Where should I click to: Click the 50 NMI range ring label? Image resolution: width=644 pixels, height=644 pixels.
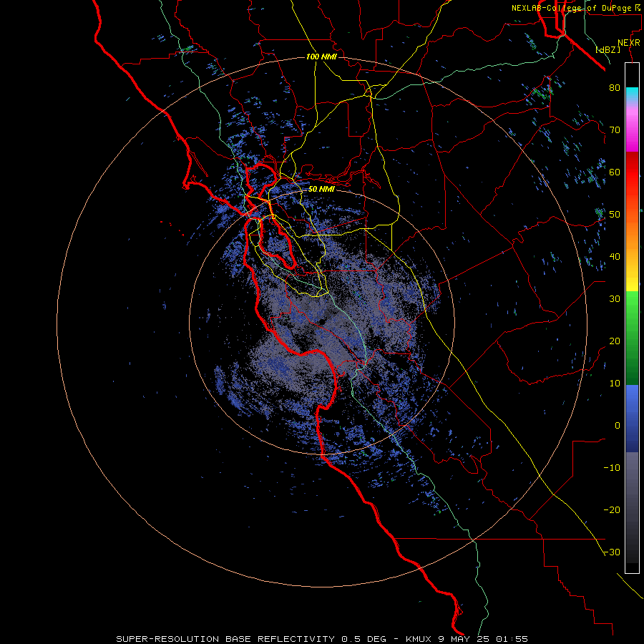click(321, 190)
